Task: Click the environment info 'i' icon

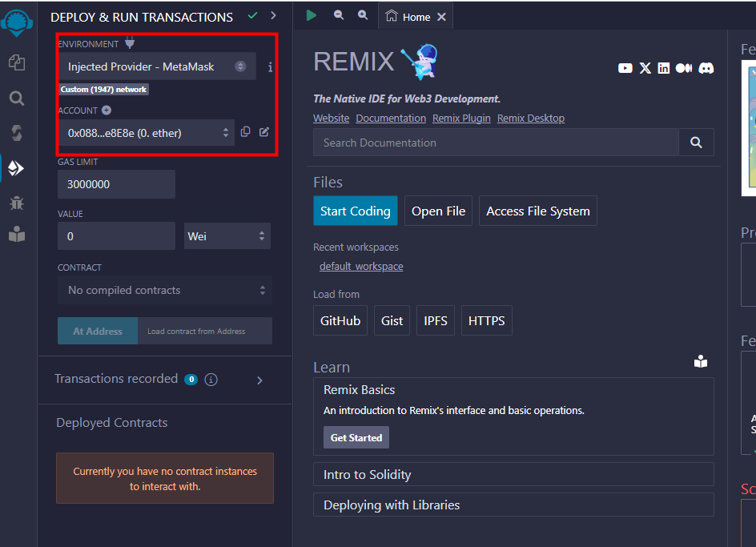Action: [270, 67]
